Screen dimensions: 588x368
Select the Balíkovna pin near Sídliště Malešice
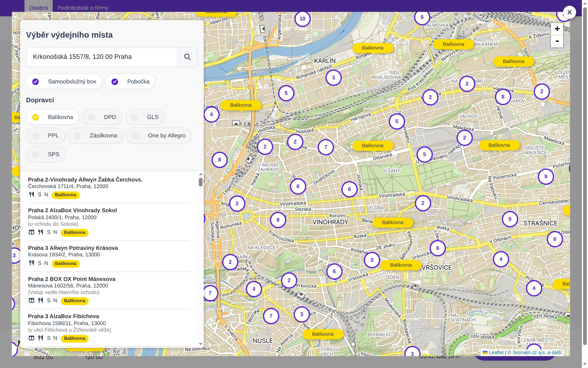[499, 145]
